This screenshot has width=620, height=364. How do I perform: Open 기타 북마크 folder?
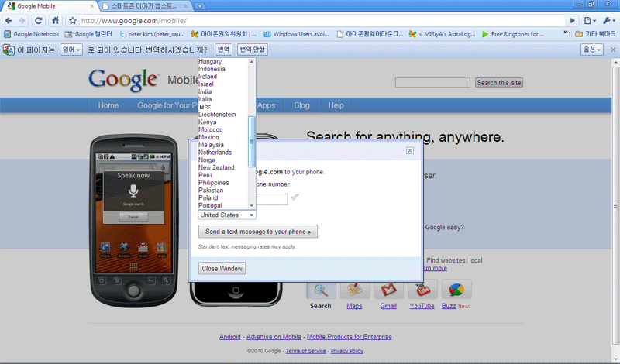[595, 34]
